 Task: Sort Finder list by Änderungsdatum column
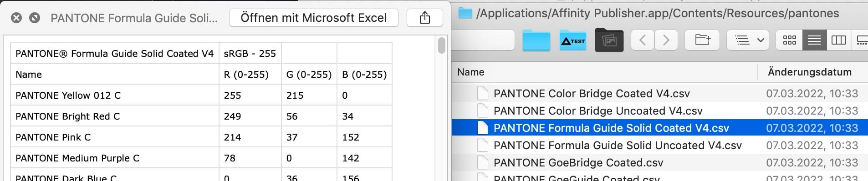click(x=809, y=72)
